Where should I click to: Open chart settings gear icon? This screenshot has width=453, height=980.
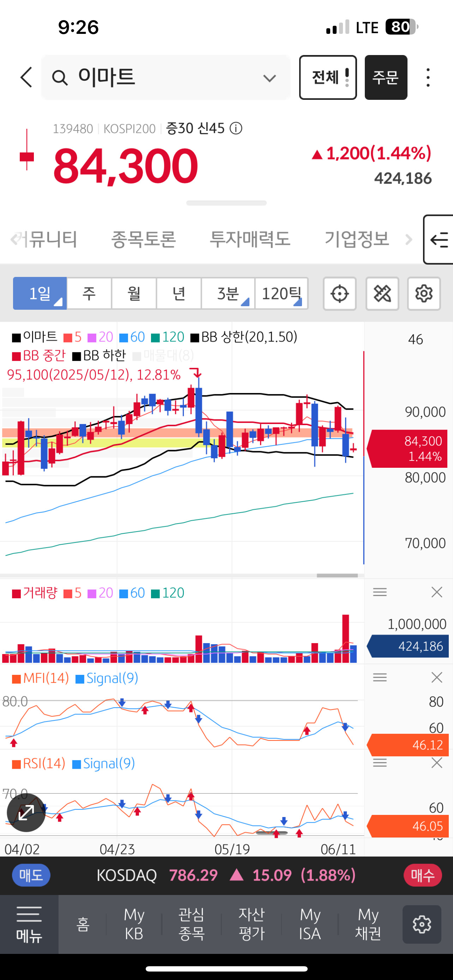424,294
